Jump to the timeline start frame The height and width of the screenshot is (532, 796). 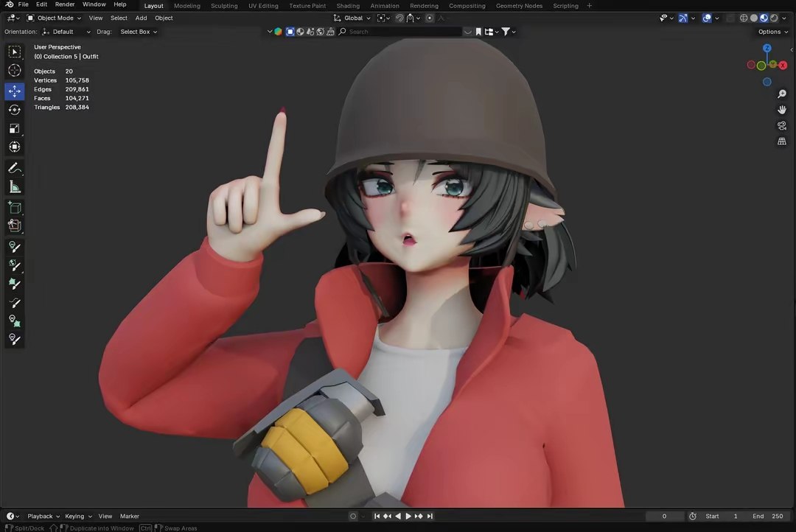[377, 516]
